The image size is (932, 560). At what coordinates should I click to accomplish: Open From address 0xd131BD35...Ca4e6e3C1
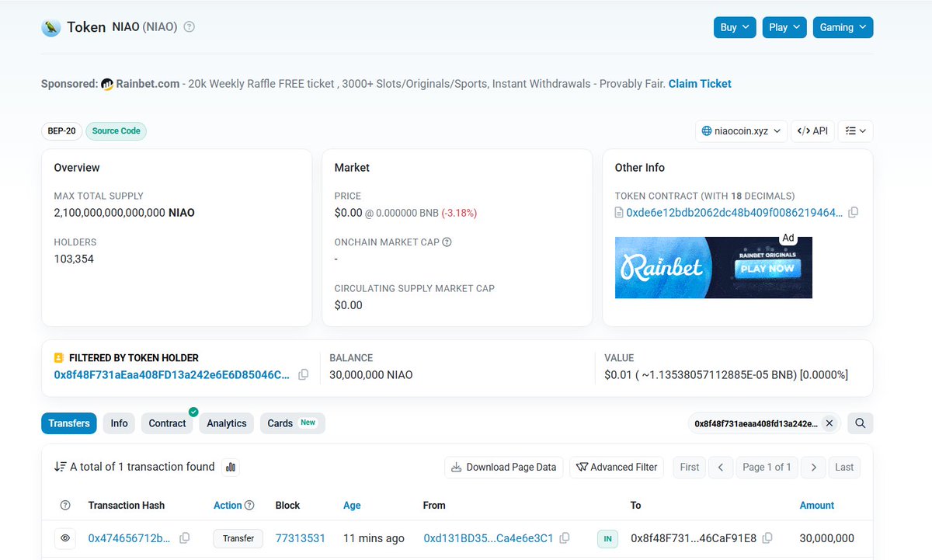[489, 537]
